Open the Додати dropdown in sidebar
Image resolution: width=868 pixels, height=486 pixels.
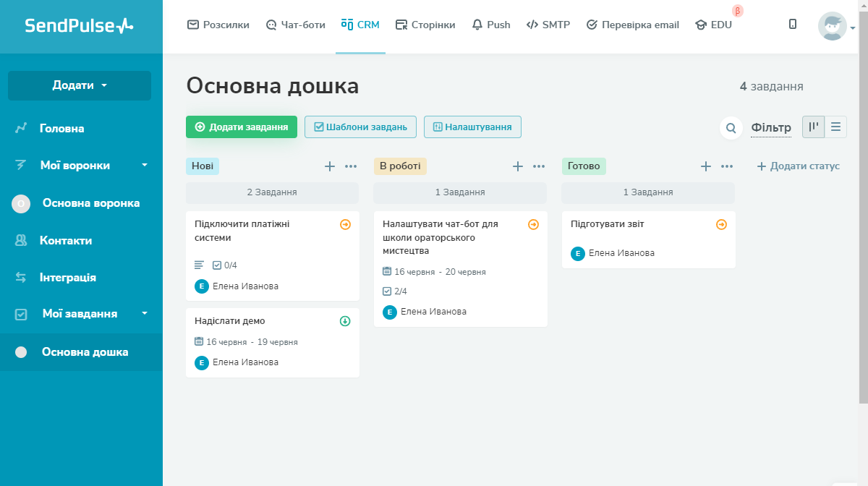[80, 85]
